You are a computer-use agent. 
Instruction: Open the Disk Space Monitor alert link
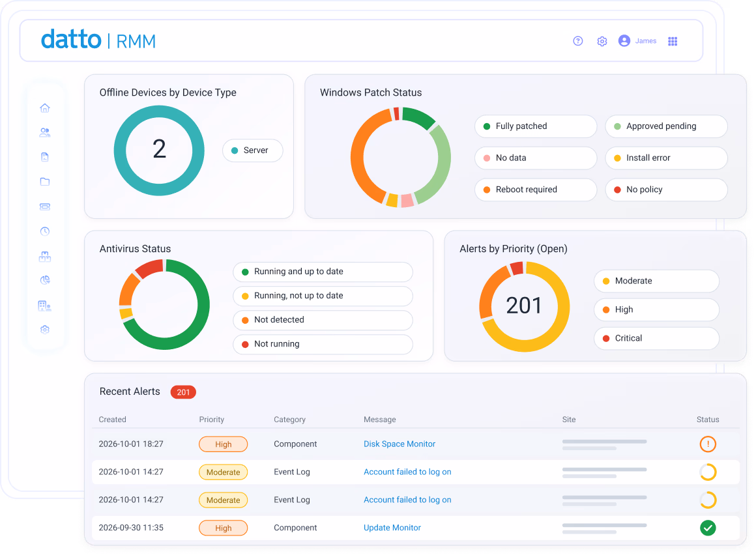pyautogui.click(x=400, y=444)
